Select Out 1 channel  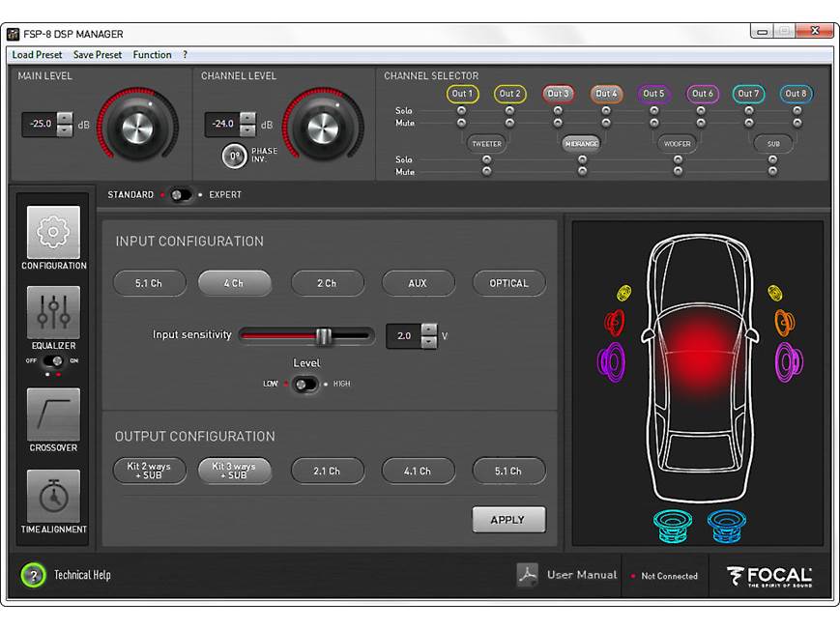pos(462,94)
